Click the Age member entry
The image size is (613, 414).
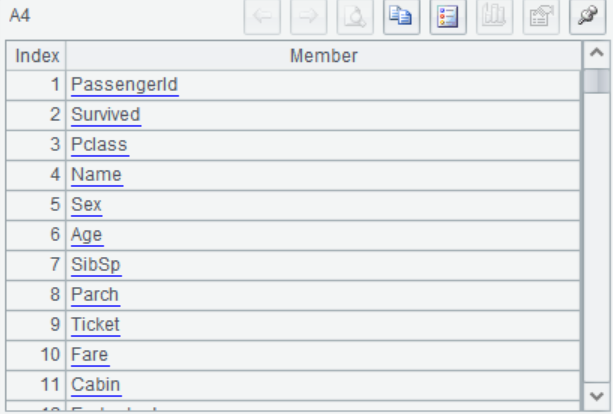coord(86,235)
